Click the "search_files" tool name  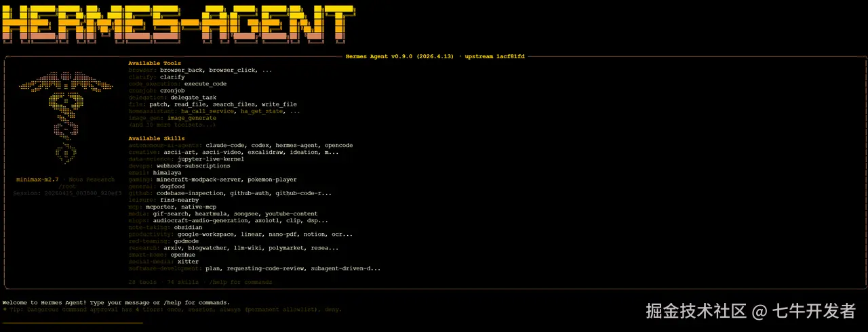point(234,104)
